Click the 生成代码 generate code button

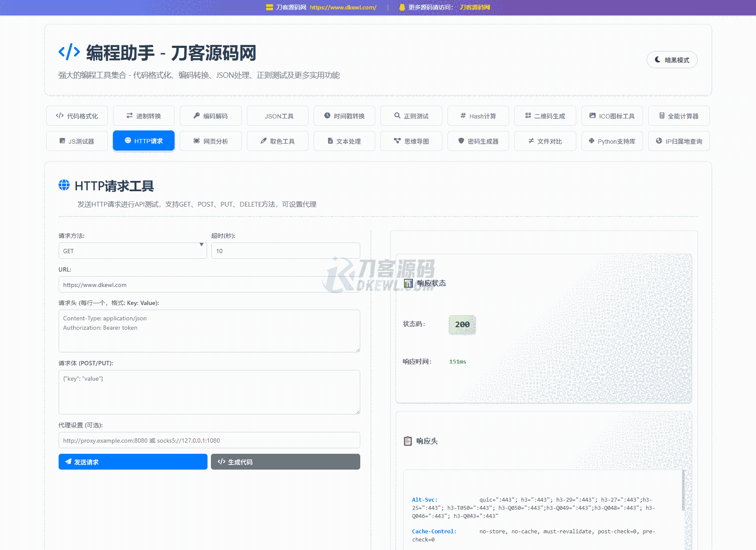click(x=285, y=462)
